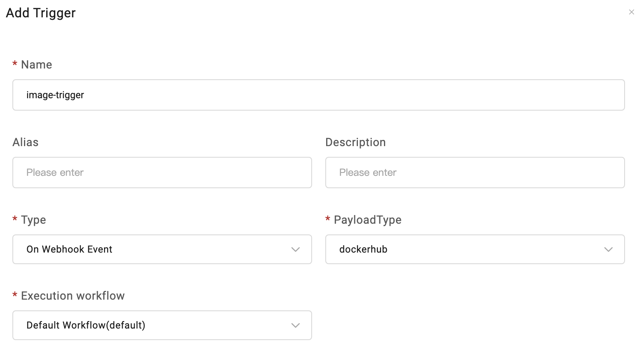Click the Add Trigger dialog title

(x=41, y=13)
